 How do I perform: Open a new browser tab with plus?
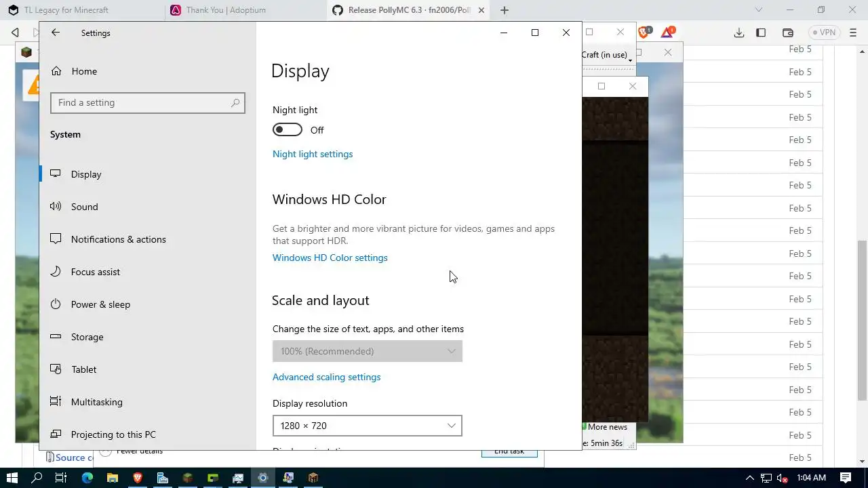(x=505, y=10)
